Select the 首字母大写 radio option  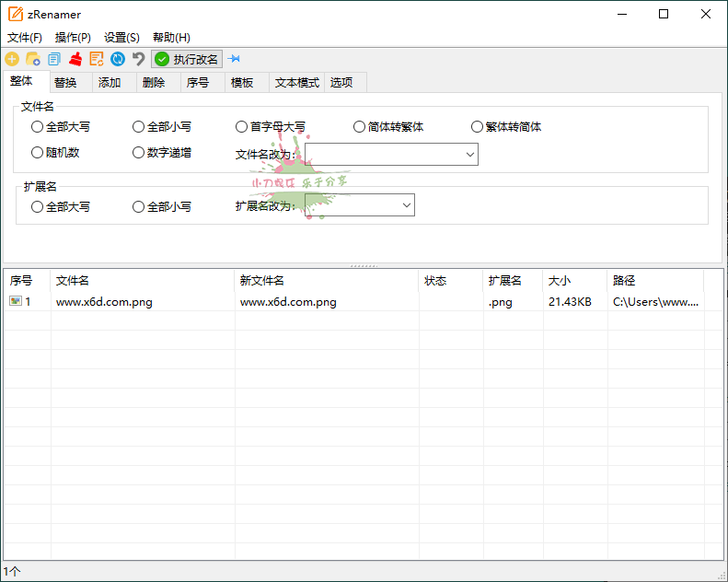tap(242, 127)
